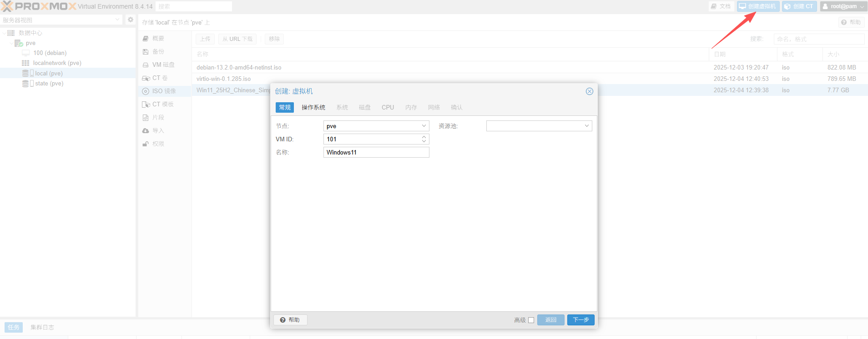Click the 帮助 button in dialog

coord(290,320)
